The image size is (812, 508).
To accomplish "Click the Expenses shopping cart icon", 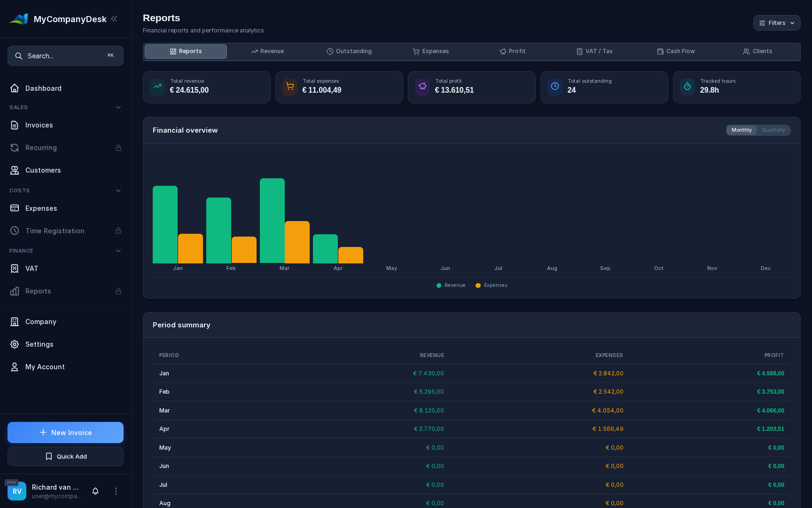I will coord(416,51).
